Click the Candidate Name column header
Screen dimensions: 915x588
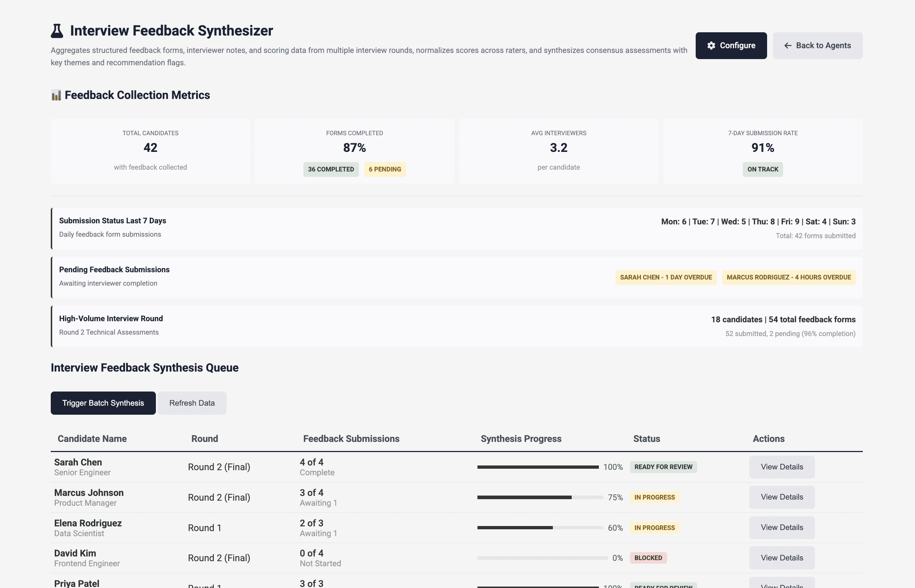point(92,439)
